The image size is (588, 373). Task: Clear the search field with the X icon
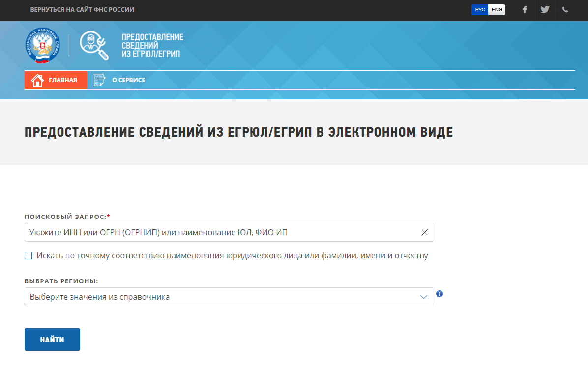tap(424, 232)
